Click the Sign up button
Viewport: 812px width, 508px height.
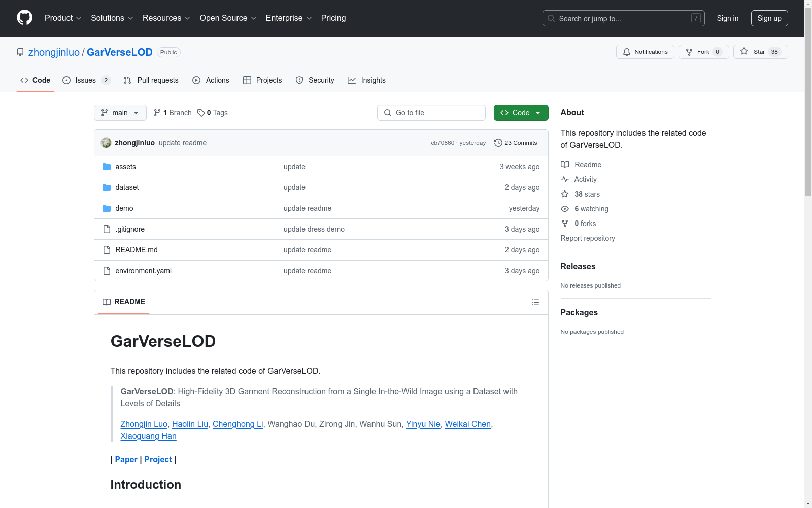coord(769,18)
